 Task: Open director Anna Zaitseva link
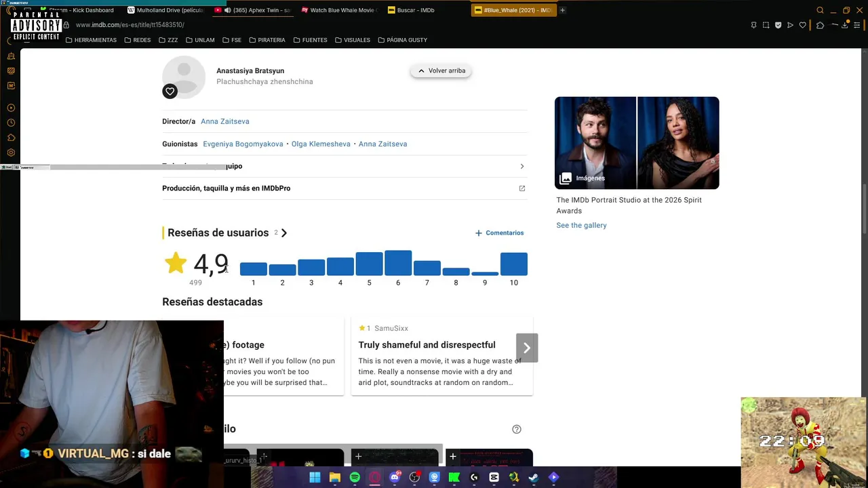[225, 121]
